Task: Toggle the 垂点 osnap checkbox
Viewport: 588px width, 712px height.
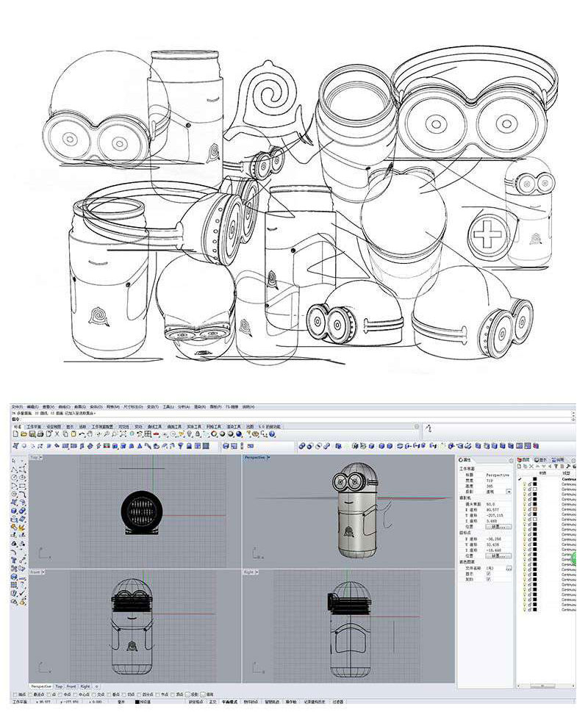Action: tap(110, 694)
